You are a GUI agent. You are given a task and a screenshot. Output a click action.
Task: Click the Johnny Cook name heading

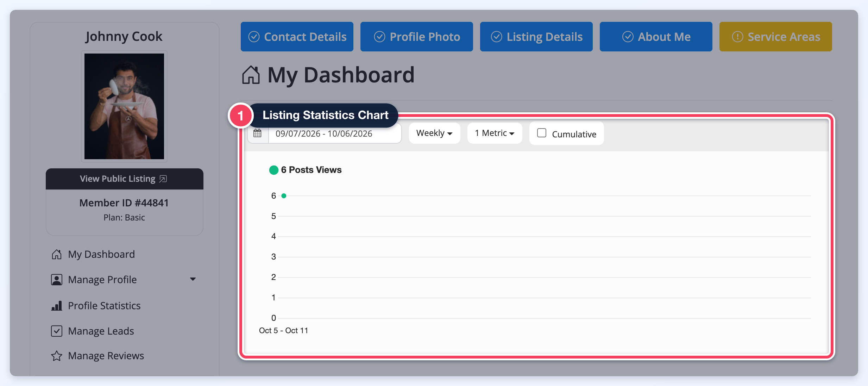(x=124, y=37)
